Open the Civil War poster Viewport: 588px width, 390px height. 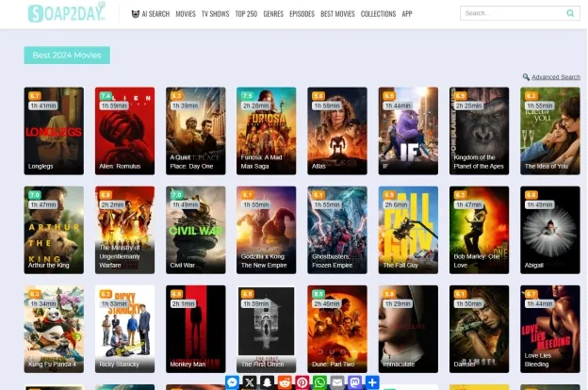tap(196, 230)
